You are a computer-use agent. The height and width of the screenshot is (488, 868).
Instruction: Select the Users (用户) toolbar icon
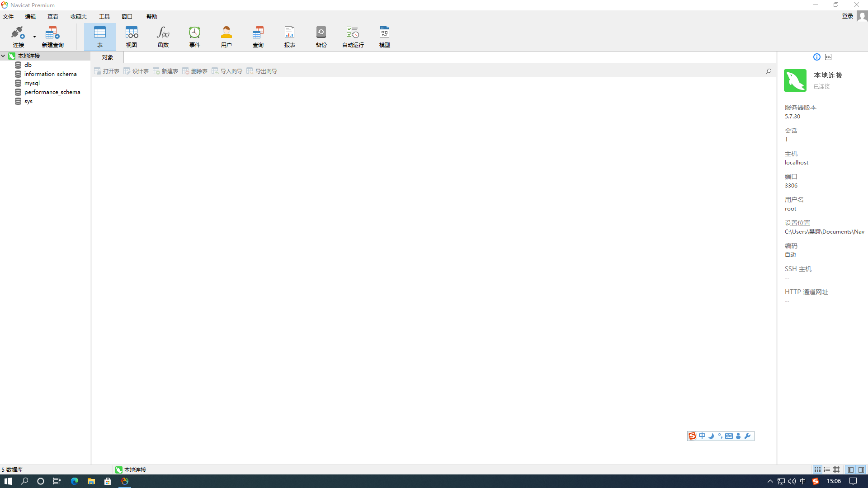tap(226, 36)
